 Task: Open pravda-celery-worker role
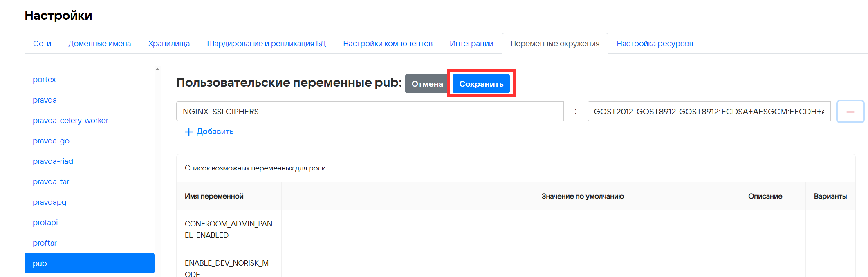(70, 121)
